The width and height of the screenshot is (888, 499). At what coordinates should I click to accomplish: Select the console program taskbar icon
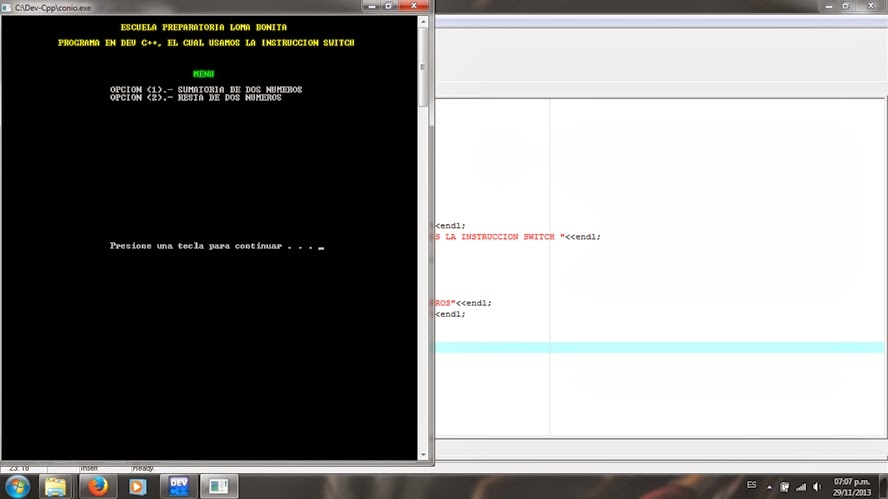point(219,487)
